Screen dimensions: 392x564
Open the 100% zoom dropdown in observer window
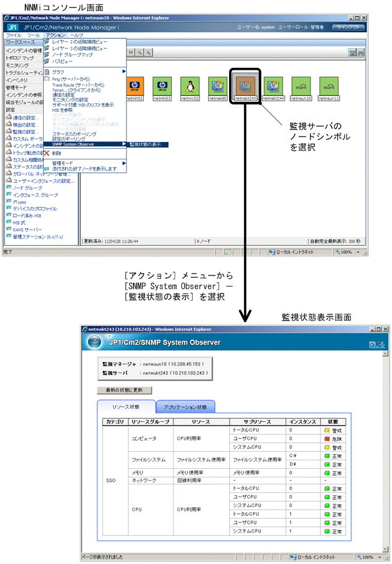(380, 557)
